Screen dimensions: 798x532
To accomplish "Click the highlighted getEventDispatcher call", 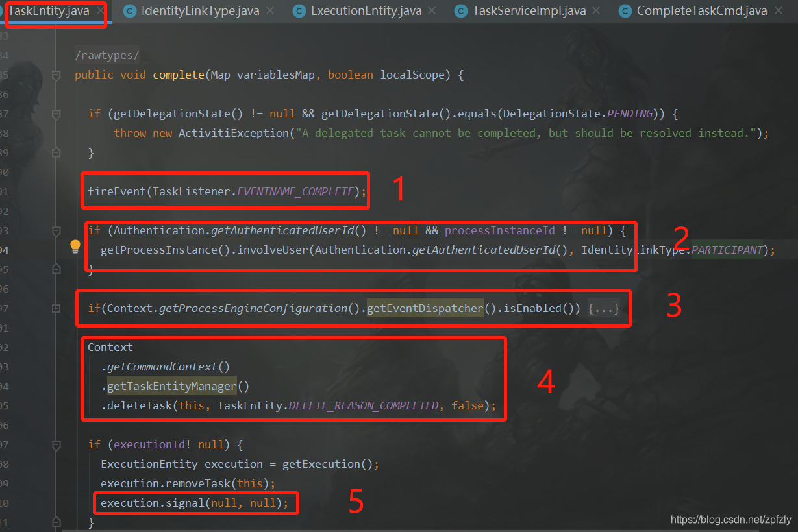I will click(425, 308).
